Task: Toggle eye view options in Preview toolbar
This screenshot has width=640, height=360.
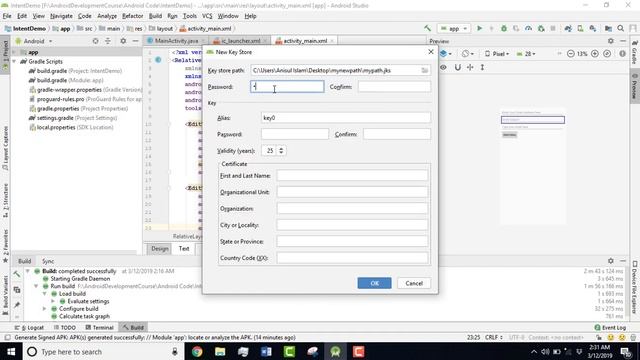Action: (443, 67)
